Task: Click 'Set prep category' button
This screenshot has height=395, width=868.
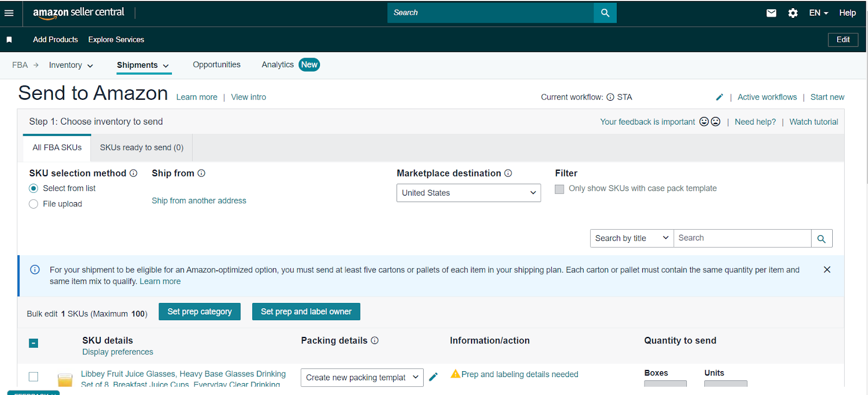Action: tap(200, 312)
